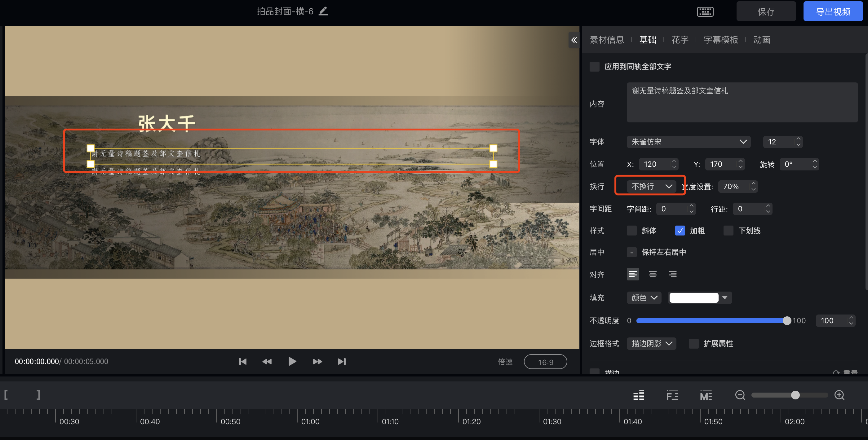
Task: Enable the extended attributes (扩展属性) checkbox
Action: 693,344
